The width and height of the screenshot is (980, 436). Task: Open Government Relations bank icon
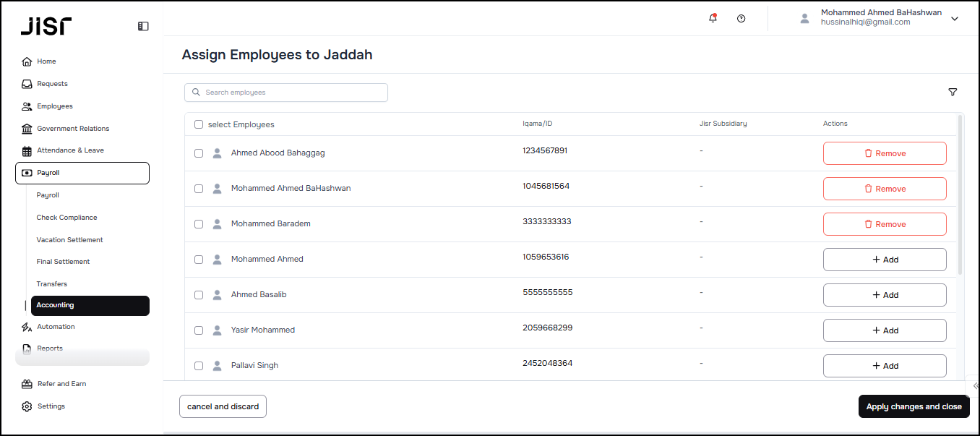click(x=27, y=129)
